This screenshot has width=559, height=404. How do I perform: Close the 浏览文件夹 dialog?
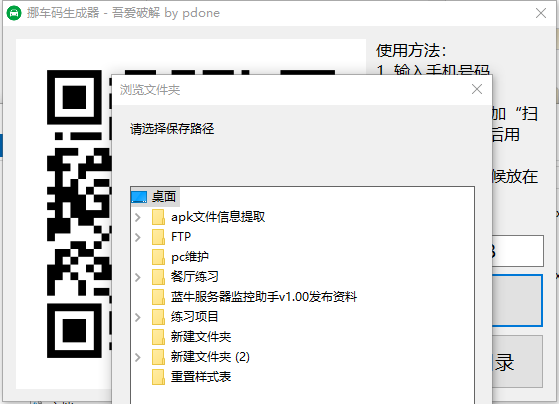pos(477,89)
